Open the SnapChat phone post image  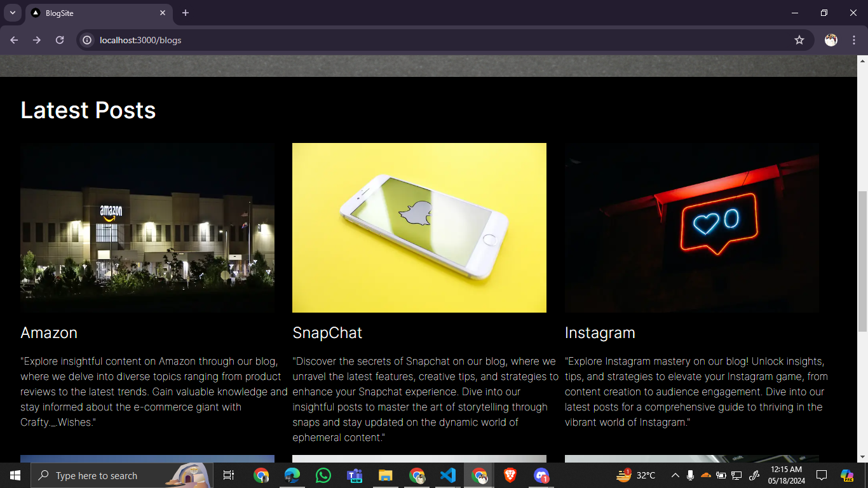pos(419,227)
